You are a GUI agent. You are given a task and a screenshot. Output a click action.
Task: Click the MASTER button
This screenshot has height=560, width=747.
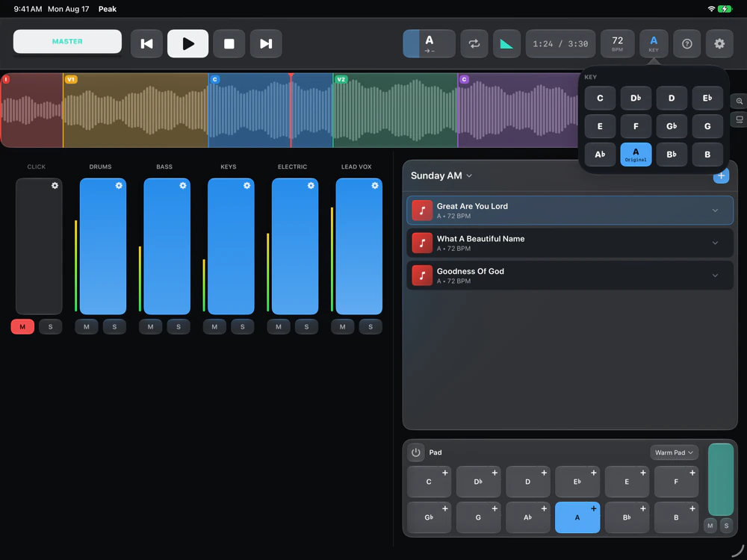[x=67, y=41]
